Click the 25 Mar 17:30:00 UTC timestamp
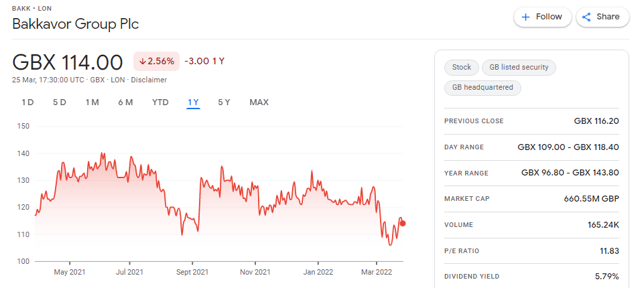644x288 pixels. [48, 80]
